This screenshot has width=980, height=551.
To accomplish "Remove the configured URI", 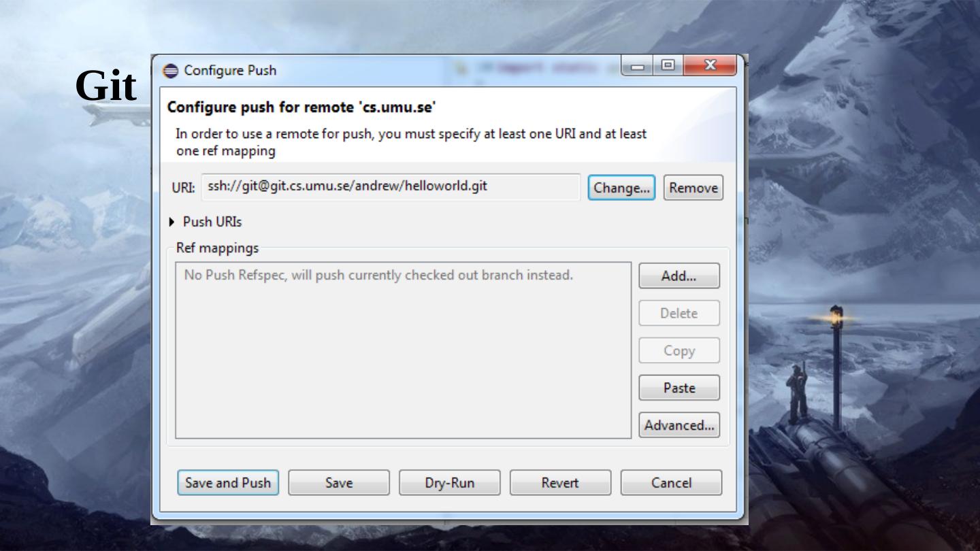I will [693, 188].
